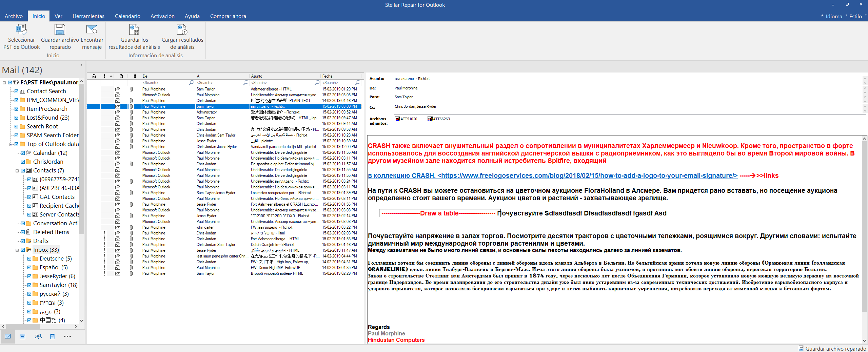868x352 pixels.
Task: Collapse the folder pane arrow
Action: coord(81,65)
